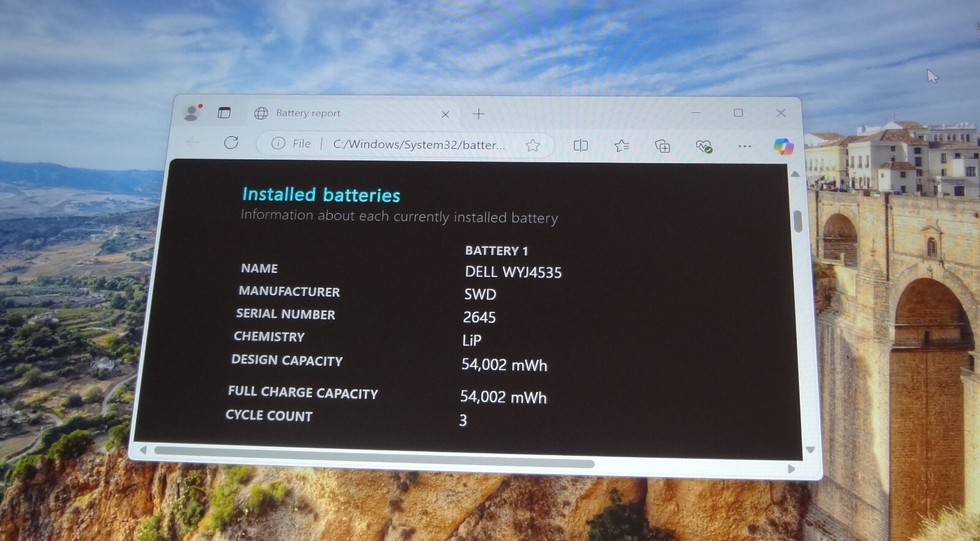This screenshot has height=541, width=980.
Task: Open the Settings and more ellipsis menu
Action: [x=744, y=146]
